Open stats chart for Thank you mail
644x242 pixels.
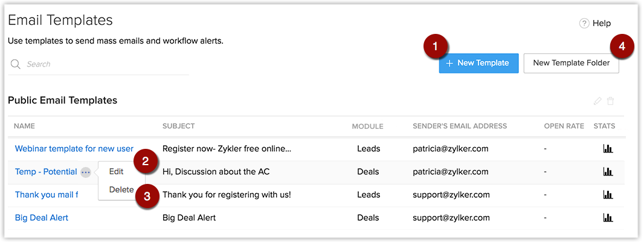[x=608, y=195]
